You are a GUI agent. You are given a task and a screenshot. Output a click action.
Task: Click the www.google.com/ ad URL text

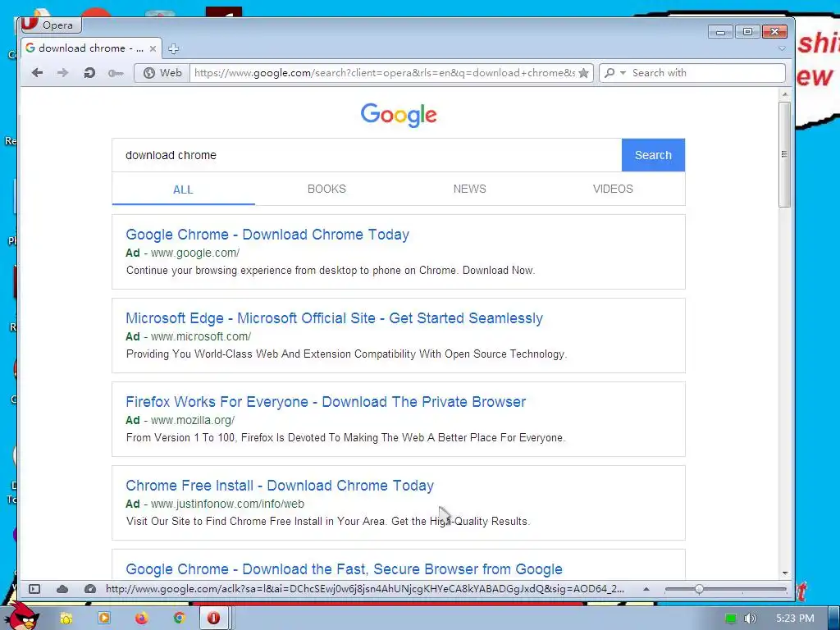[195, 253]
